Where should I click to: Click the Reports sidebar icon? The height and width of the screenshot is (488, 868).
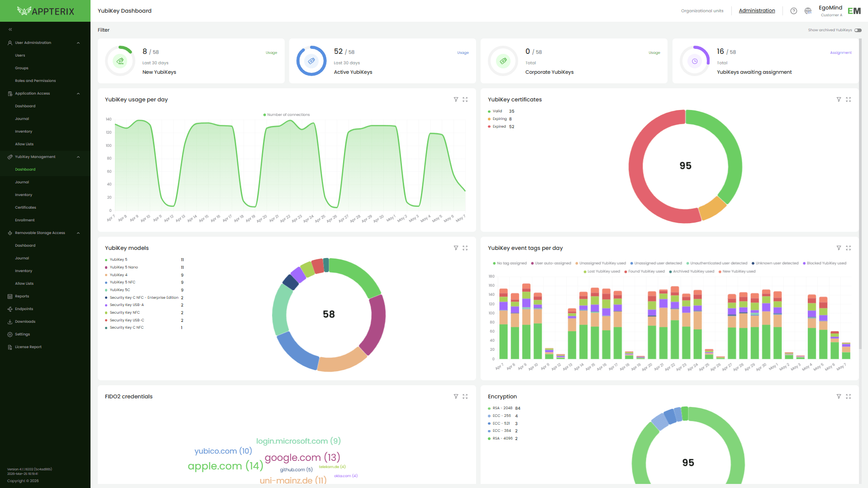[x=10, y=297]
